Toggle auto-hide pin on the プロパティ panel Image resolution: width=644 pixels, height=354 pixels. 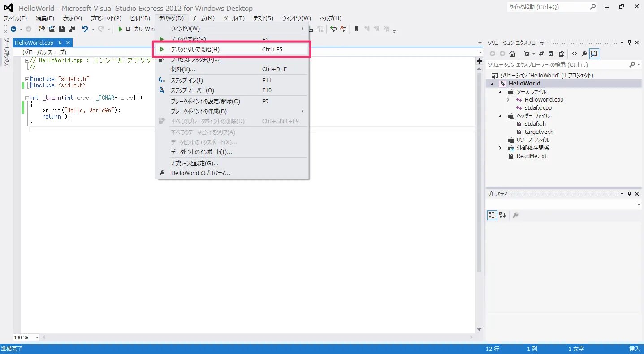click(629, 194)
